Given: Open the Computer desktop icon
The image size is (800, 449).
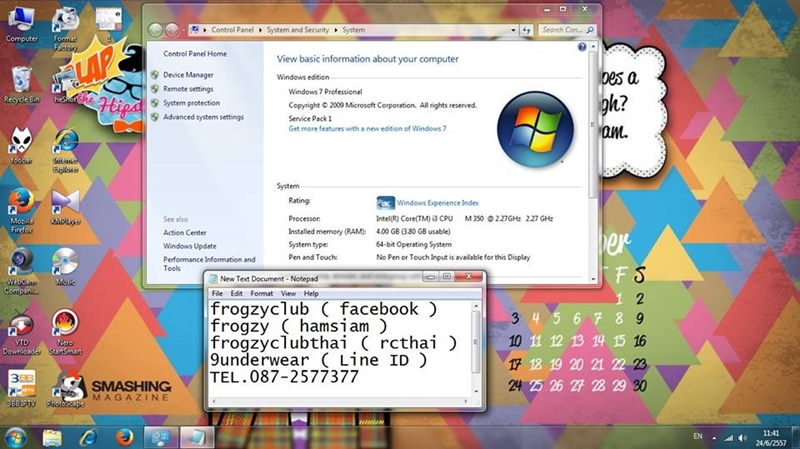Looking at the screenshot, I should click(21, 24).
